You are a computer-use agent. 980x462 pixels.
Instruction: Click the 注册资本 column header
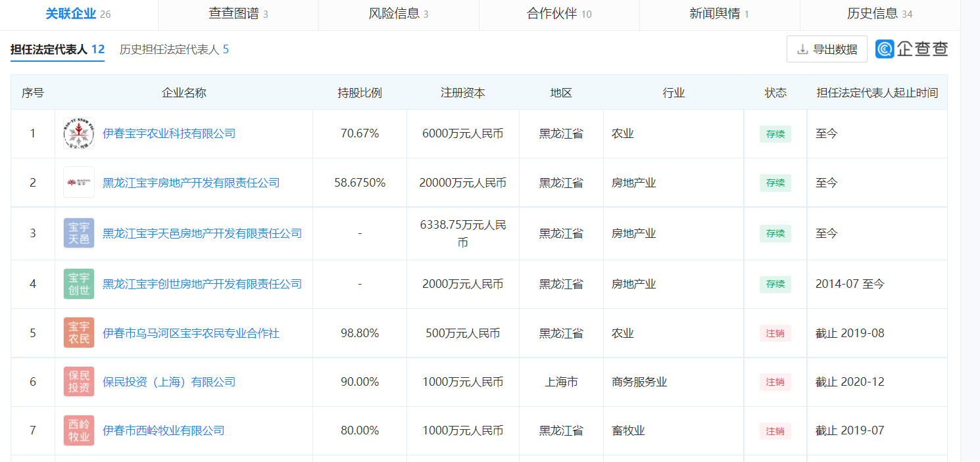(x=463, y=93)
